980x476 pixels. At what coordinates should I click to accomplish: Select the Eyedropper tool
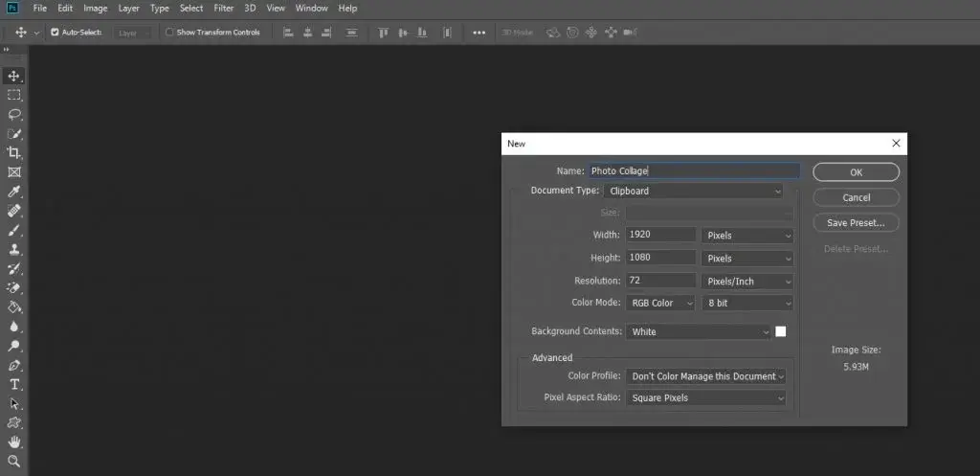coord(13,192)
